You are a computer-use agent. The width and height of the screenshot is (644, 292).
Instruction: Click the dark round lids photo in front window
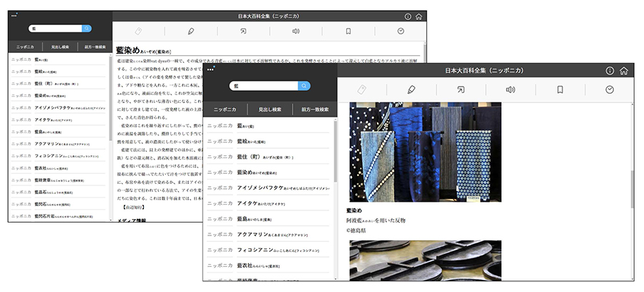[x=426, y=261]
